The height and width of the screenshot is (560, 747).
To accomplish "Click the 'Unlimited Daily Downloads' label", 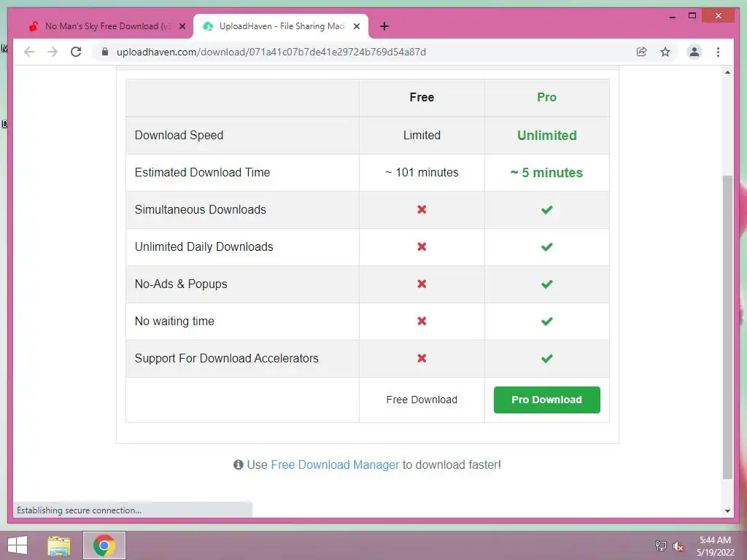I will (204, 246).
